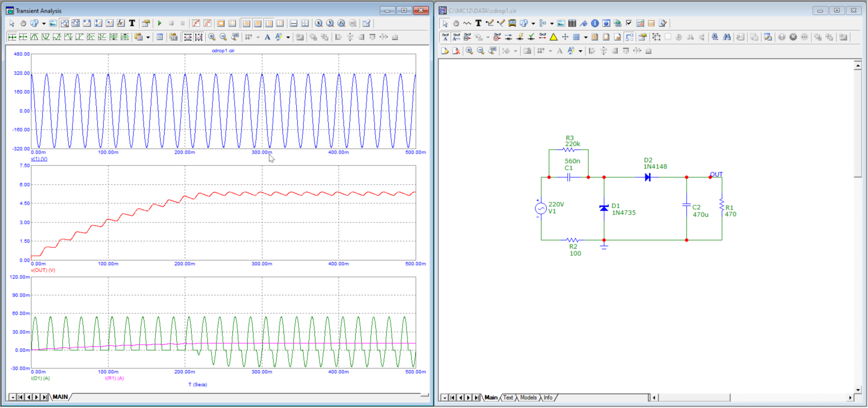Select the MAIN tab in Transient Analysis

click(60, 397)
